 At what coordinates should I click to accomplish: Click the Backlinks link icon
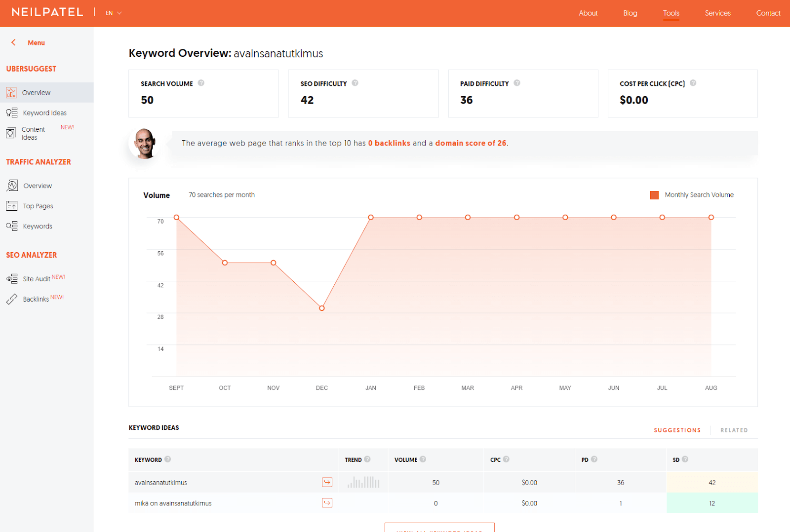pos(12,299)
